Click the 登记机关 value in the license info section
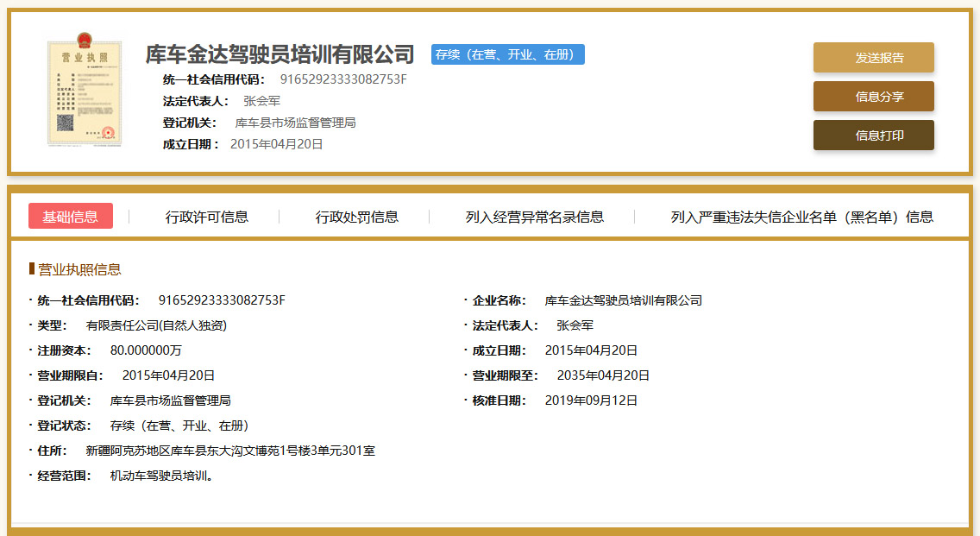This screenshot has width=980, height=536. [171, 400]
